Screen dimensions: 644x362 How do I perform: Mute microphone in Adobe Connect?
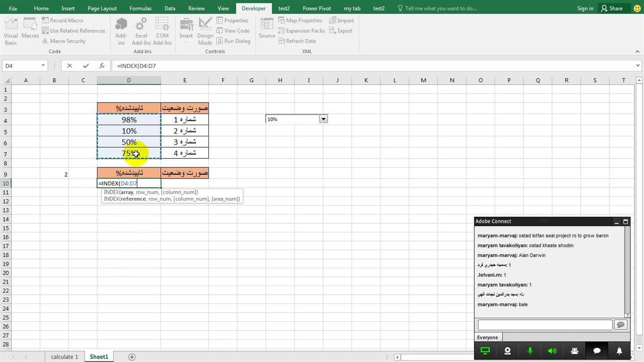coord(530,351)
